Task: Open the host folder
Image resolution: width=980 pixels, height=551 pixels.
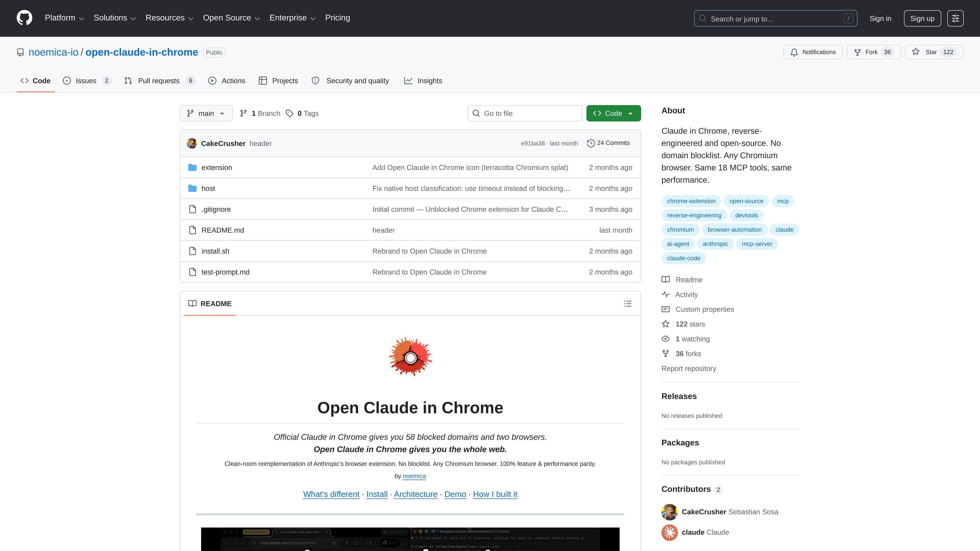Action: (208, 188)
